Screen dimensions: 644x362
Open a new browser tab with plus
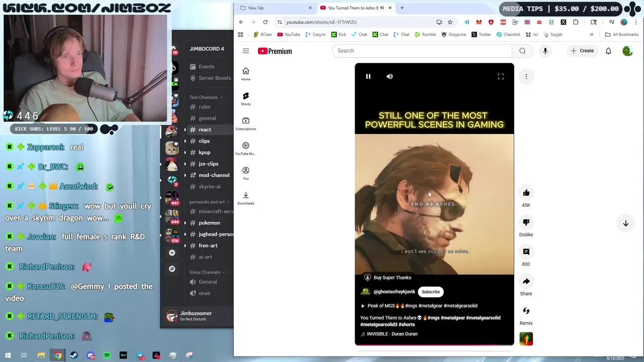click(x=402, y=8)
